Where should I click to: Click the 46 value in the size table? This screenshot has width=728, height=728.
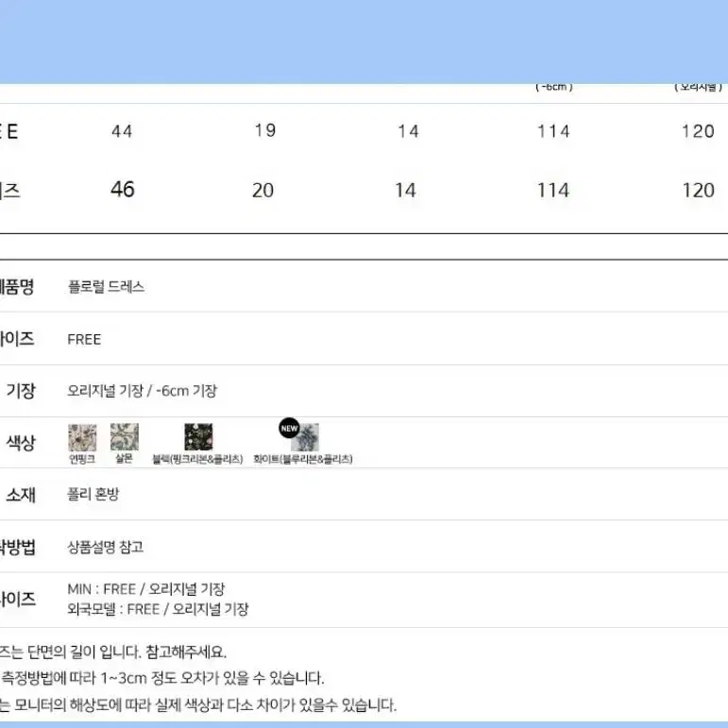[x=123, y=190]
